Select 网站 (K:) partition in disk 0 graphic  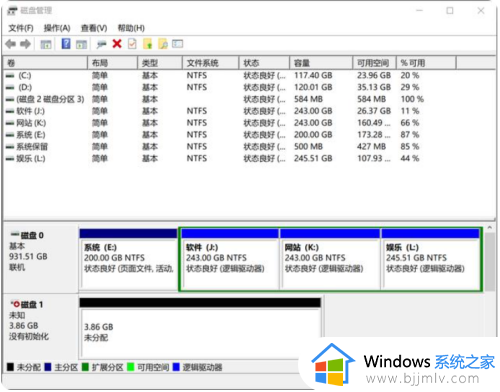pos(330,259)
